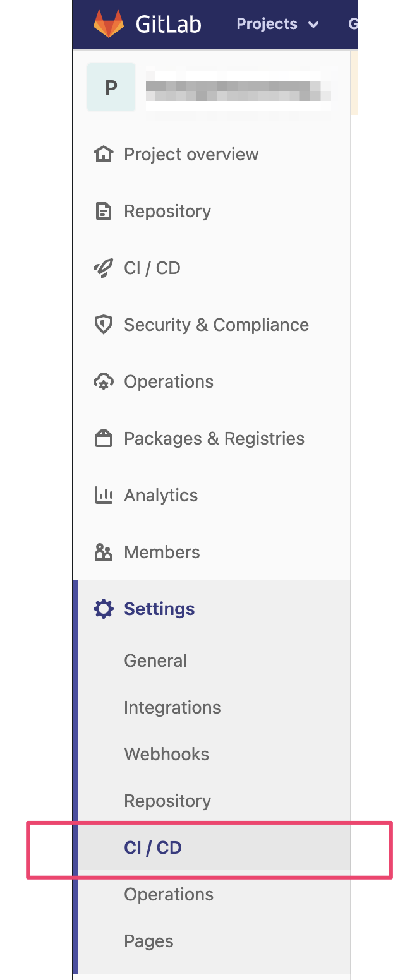Screen dimensions: 393x980
Task: Go to Webhooks settings
Action: click(166, 755)
